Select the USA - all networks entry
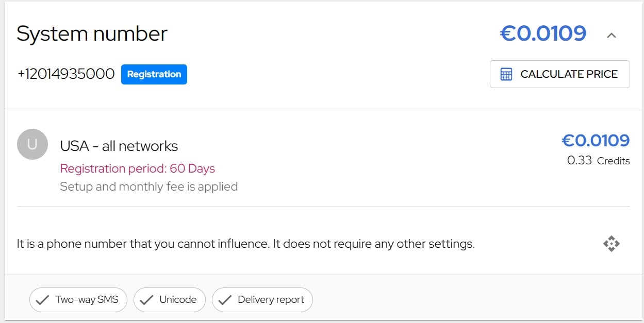Viewport: 644px width, 323px height. (x=119, y=146)
